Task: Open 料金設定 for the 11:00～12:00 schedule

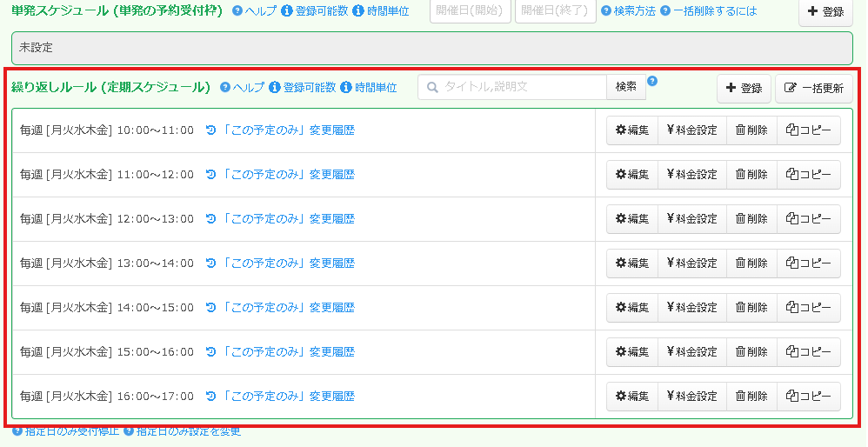Action: pyautogui.click(x=691, y=175)
